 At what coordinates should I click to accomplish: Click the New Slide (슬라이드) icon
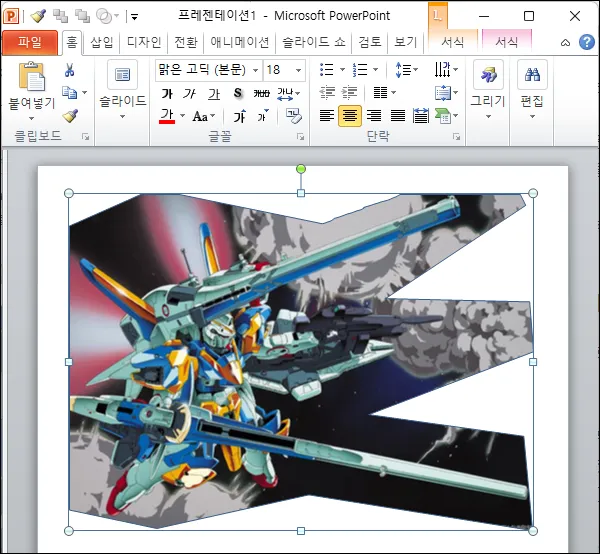[122, 74]
